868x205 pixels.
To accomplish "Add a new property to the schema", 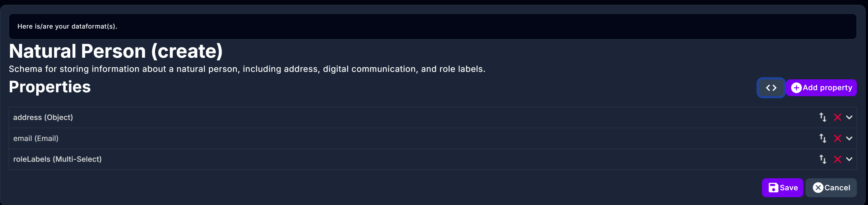I will tap(821, 88).
